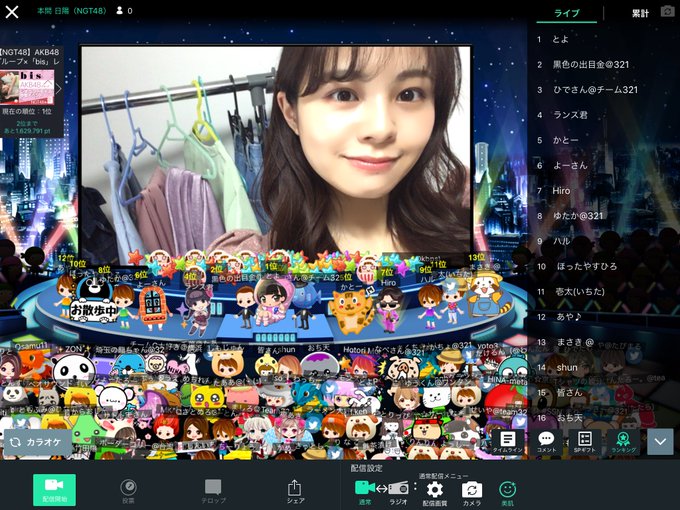Click the カラオケ switch button
Viewport: 680px width, 510px height.
pyautogui.click(x=38, y=442)
